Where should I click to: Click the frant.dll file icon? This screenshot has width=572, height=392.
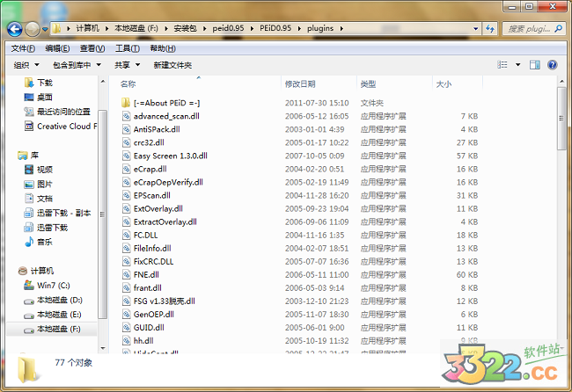click(x=126, y=288)
